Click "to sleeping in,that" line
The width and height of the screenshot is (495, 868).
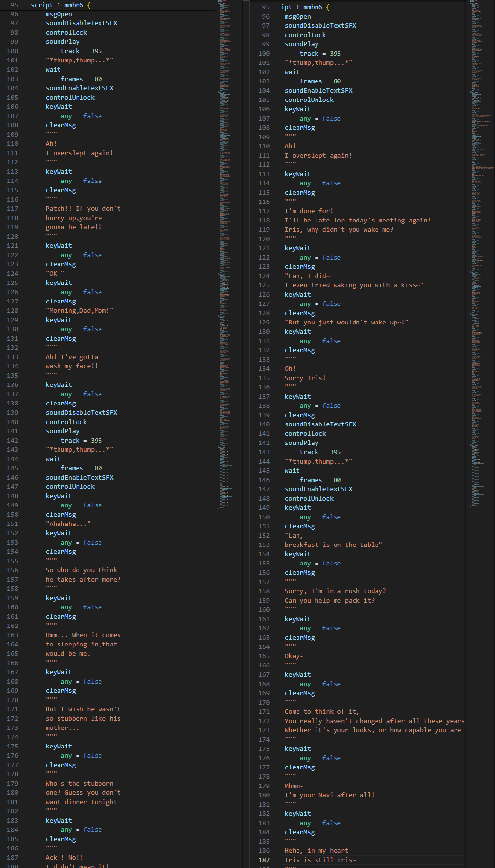tap(81, 645)
